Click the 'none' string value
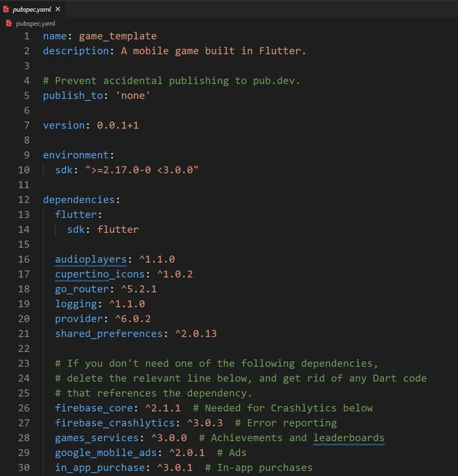Screen dimensions: 458x476 pyautogui.click(x=132, y=95)
